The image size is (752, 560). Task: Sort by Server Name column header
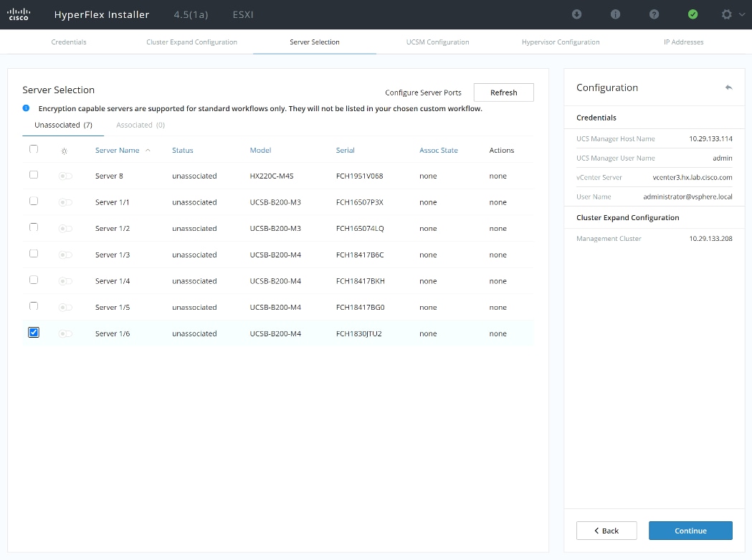[x=117, y=150]
